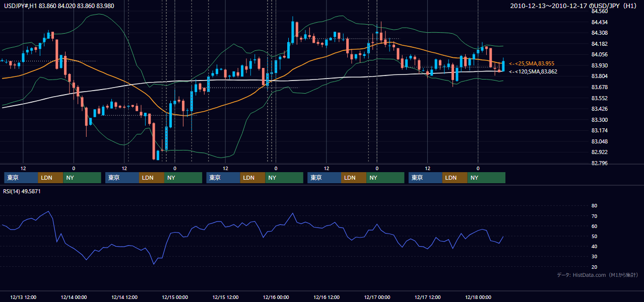Click the データ: HistData.com source credit
The width and height of the screenshot is (644, 302).
point(598,275)
